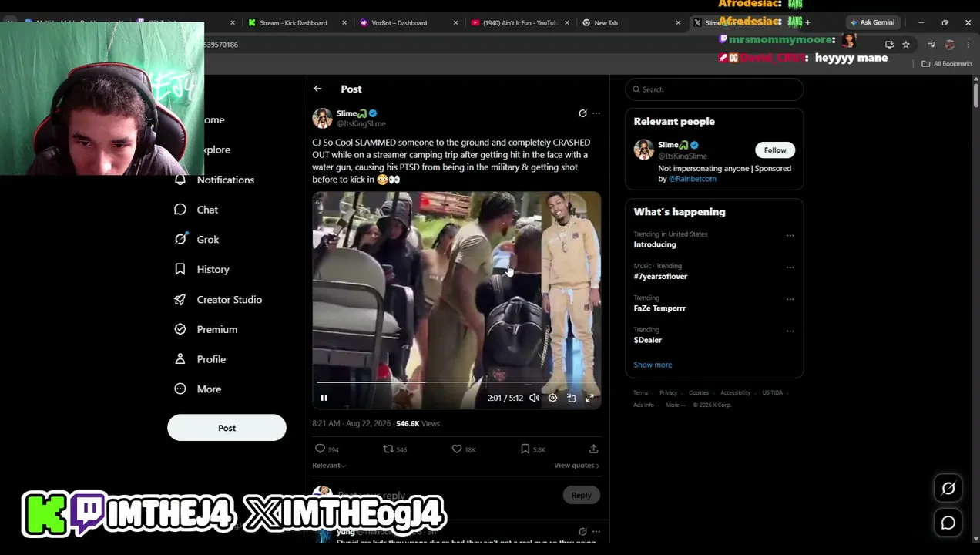Open Chrome profile avatar
This screenshot has width=980, height=555.
(x=949, y=45)
